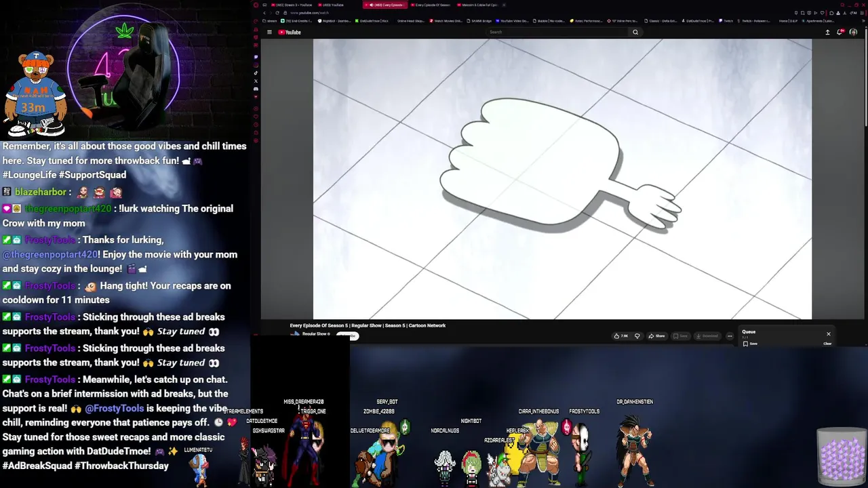Open the YouTube account avatar menu
The height and width of the screenshot is (488, 868).
pyautogui.click(x=853, y=32)
